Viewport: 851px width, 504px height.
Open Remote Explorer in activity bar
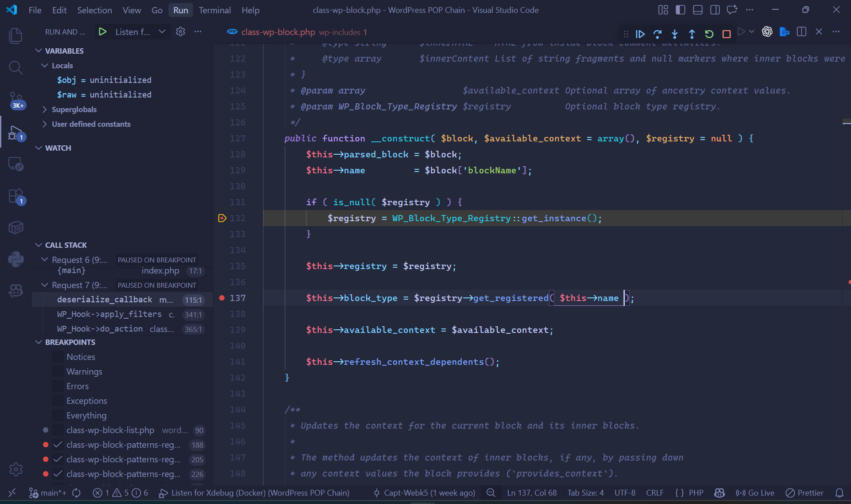coord(16,164)
